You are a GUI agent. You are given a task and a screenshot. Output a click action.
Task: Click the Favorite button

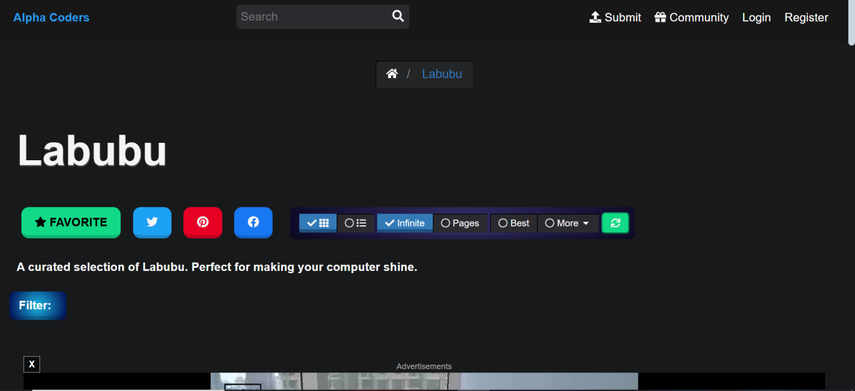[x=71, y=222]
